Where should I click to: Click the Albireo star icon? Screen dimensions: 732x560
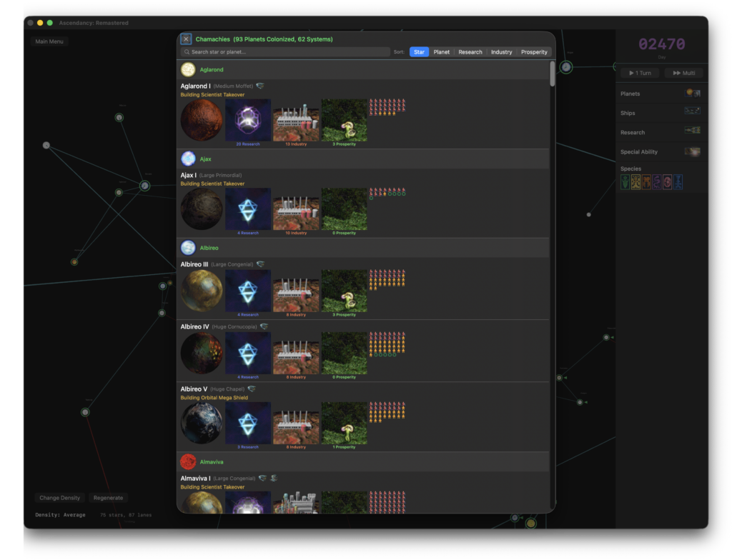click(x=188, y=248)
